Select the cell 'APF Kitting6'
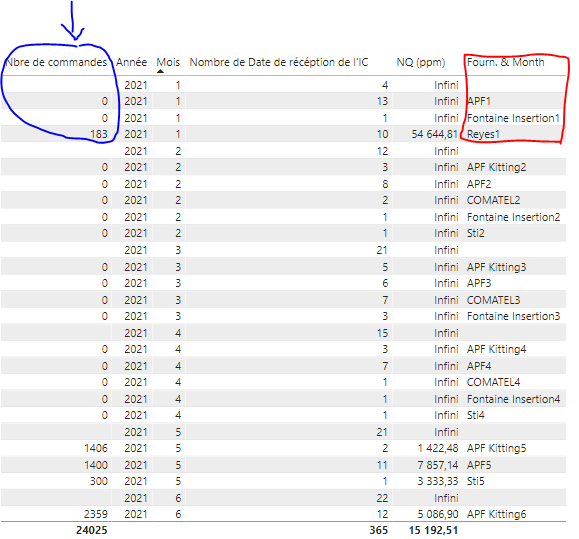579x539 pixels. (x=496, y=514)
